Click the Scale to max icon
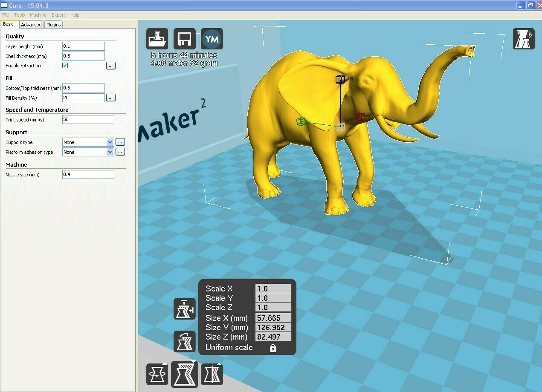The height and width of the screenshot is (392, 542). coord(184,309)
